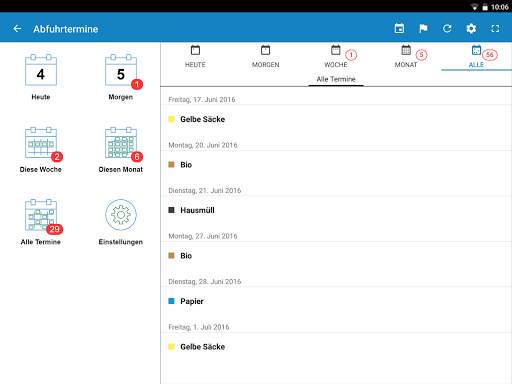Open the calendar icon in top bar
The height and width of the screenshot is (384, 512).
point(399,29)
